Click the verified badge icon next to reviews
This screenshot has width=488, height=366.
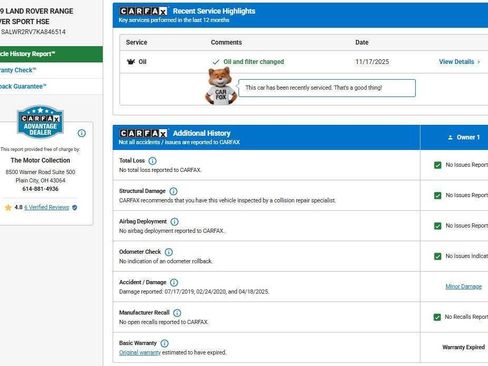(75, 207)
